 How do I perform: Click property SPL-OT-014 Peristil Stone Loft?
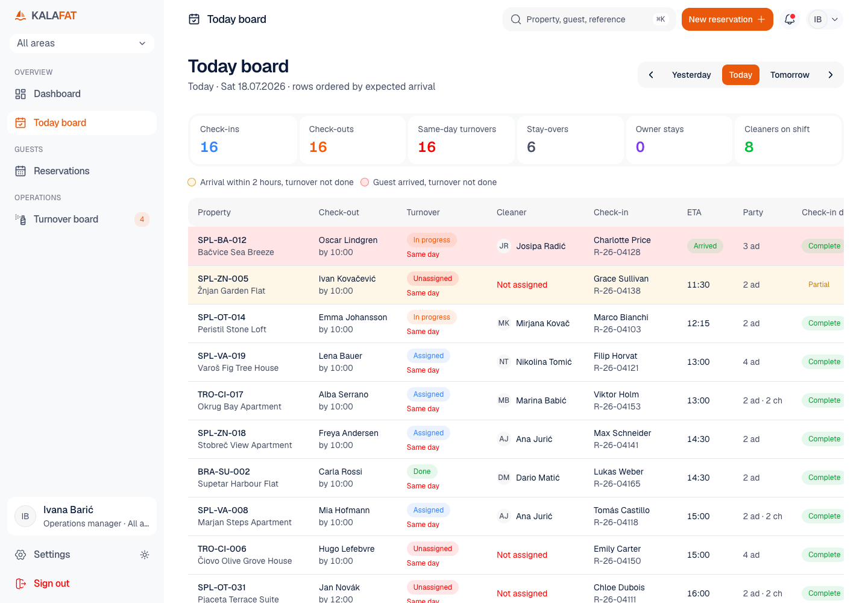(232, 323)
